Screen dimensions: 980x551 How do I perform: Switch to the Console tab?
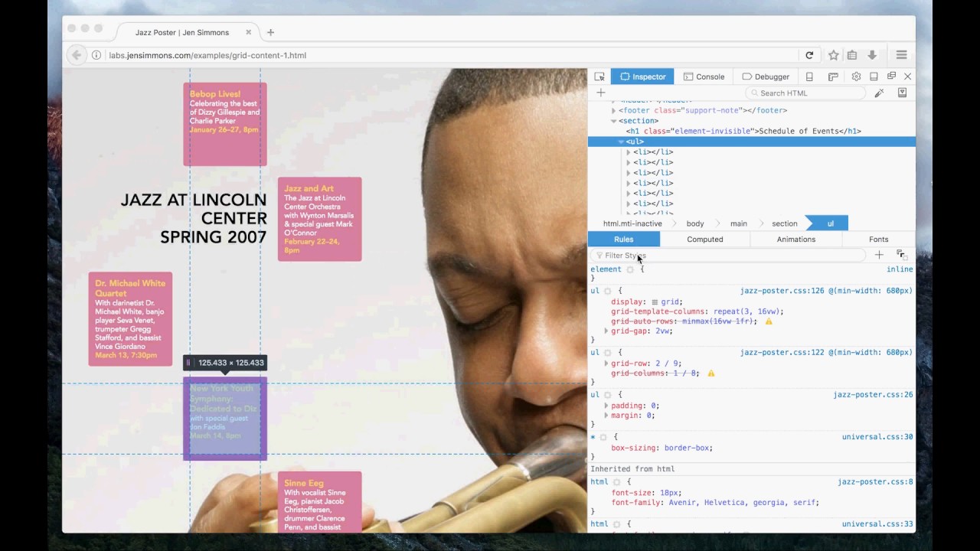(x=704, y=77)
